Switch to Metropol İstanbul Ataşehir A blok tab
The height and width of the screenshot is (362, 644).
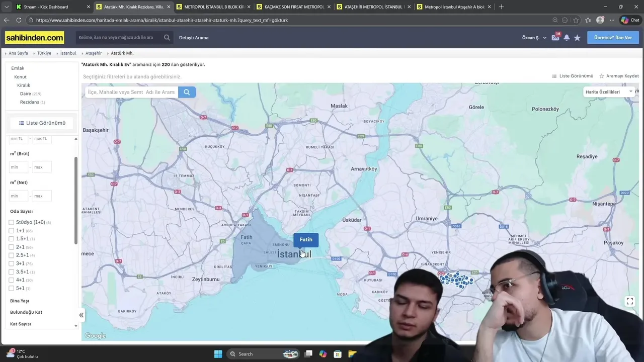click(454, 7)
